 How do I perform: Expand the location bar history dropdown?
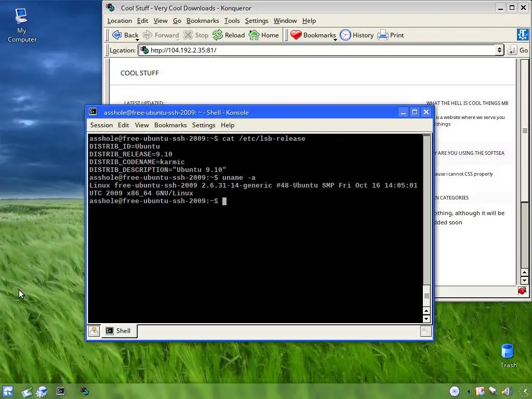click(x=499, y=50)
